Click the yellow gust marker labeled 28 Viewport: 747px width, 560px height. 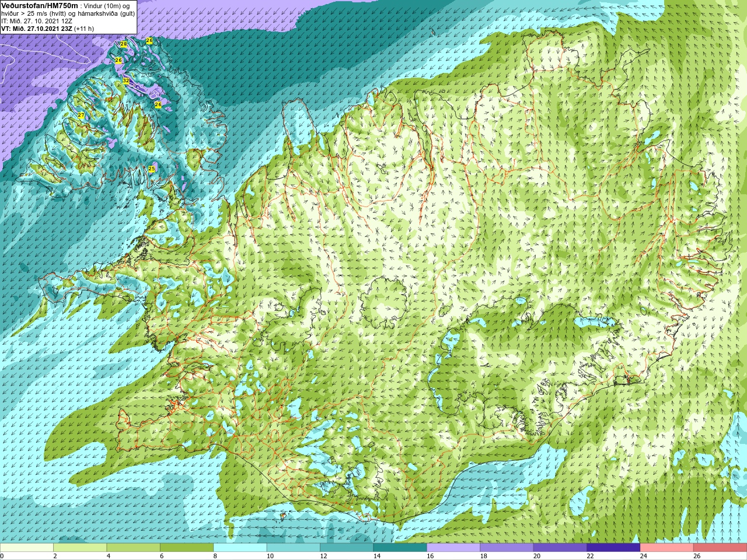pos(124,44)
